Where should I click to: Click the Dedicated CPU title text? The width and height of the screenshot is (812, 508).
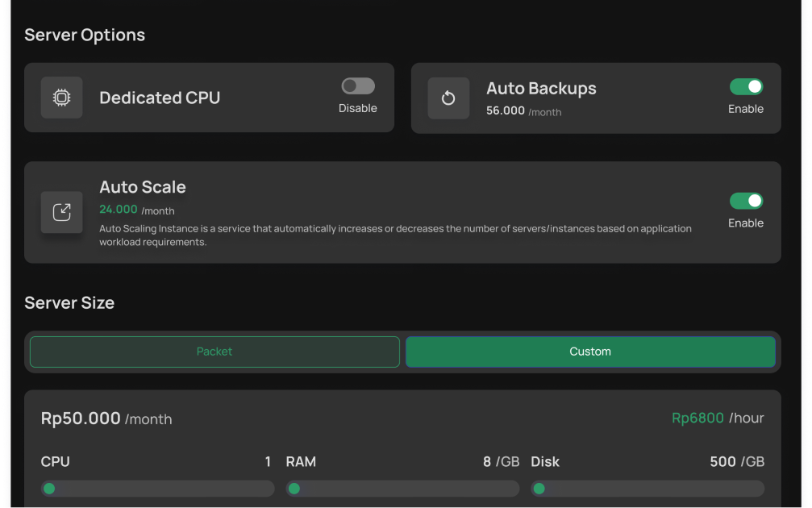[x=160, y=98]
